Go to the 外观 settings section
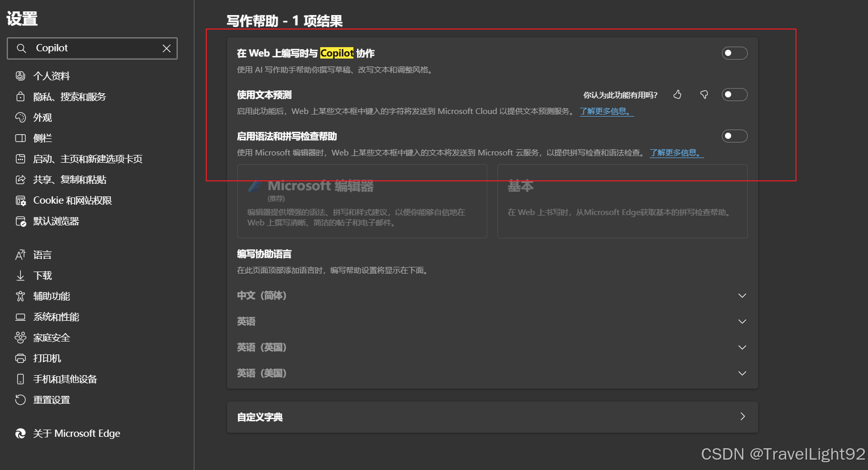868x470 pixels. pos(42,117)
